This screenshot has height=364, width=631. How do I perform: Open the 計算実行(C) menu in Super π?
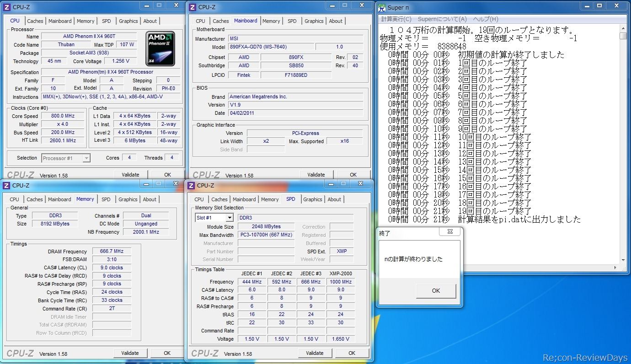(x=396, y=19)
